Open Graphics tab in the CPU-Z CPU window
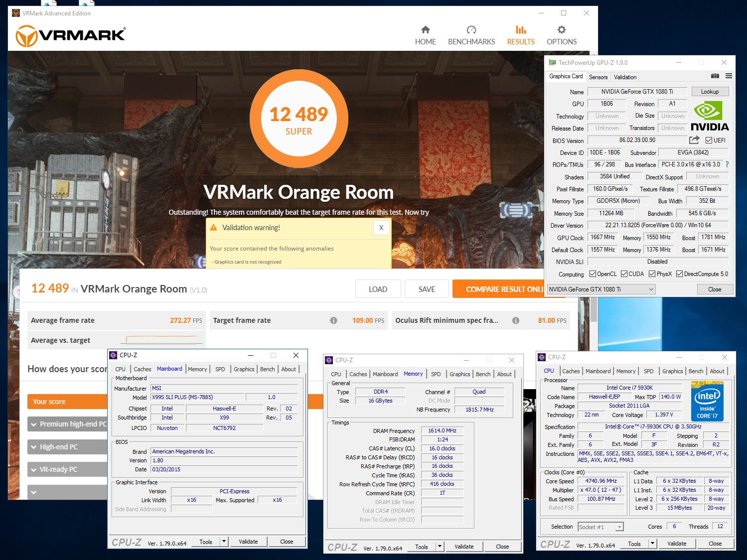The image size is (747, 560). (x=672, y=371)
